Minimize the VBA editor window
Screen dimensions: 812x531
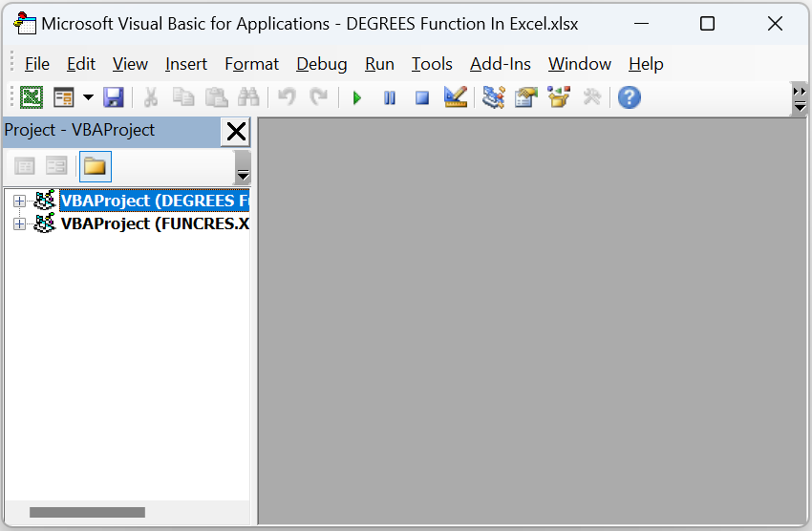pos(642,23)
